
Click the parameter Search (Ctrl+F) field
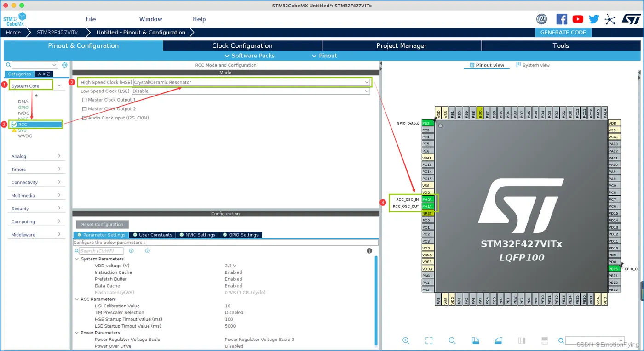(x=101, y=251)
